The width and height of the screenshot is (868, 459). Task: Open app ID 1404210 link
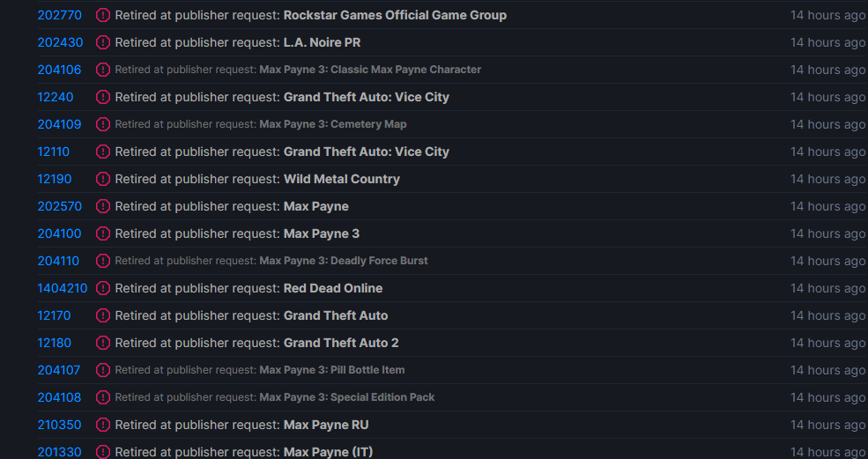(63, 288)
